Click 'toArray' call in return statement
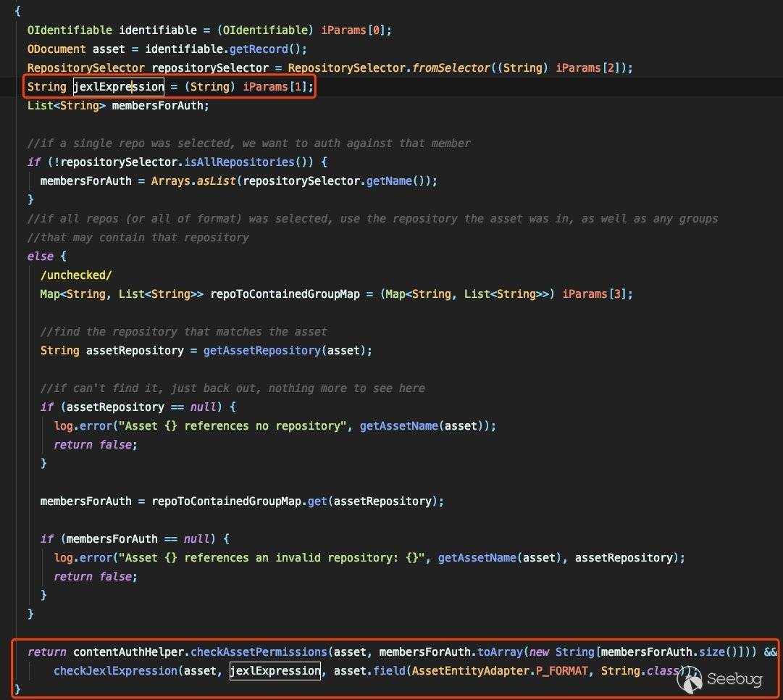The height and width of the screenshot is (700, 783). [500, 652]
